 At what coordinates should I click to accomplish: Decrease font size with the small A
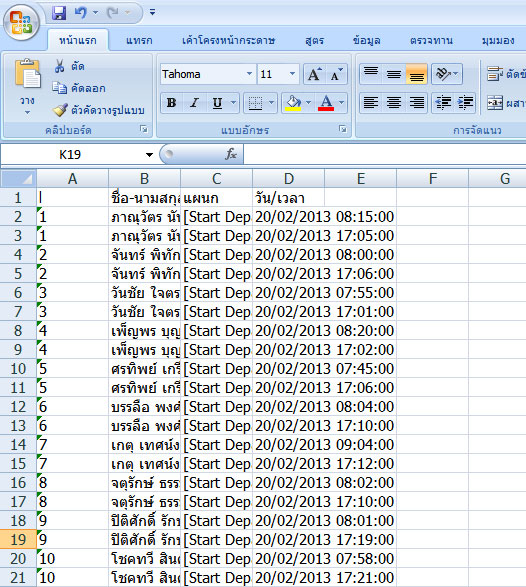337,74
